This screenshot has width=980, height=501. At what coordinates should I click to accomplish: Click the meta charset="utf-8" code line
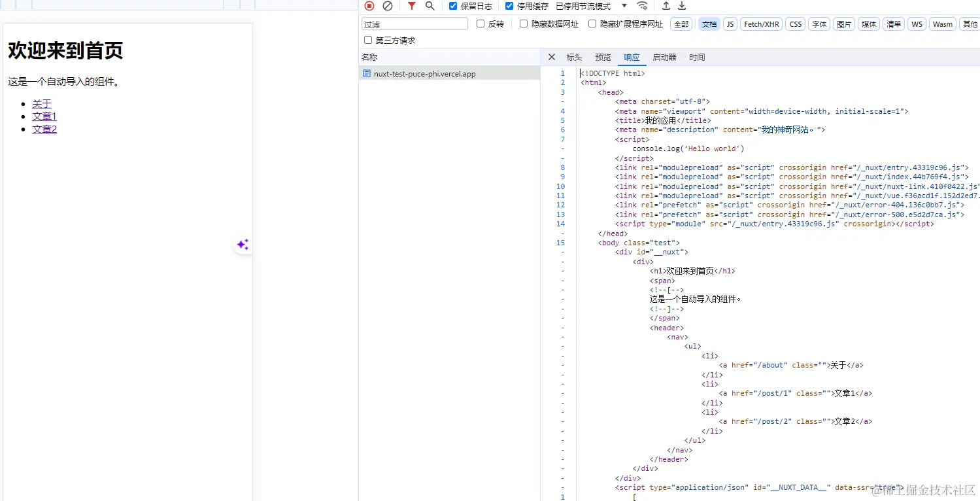click(x=663, y=101)
